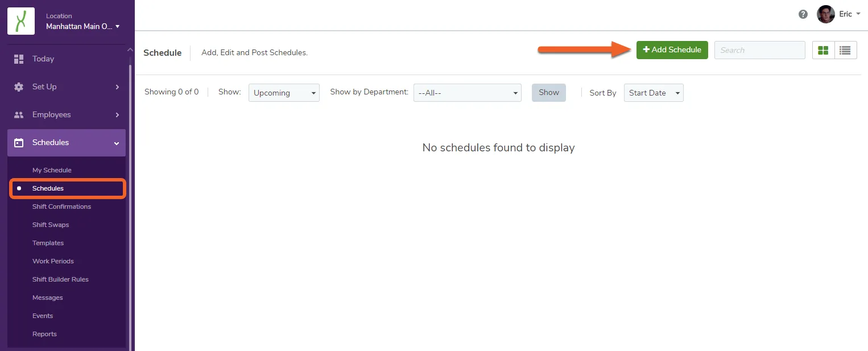Open Reports in the sidebar

[44, 334]
